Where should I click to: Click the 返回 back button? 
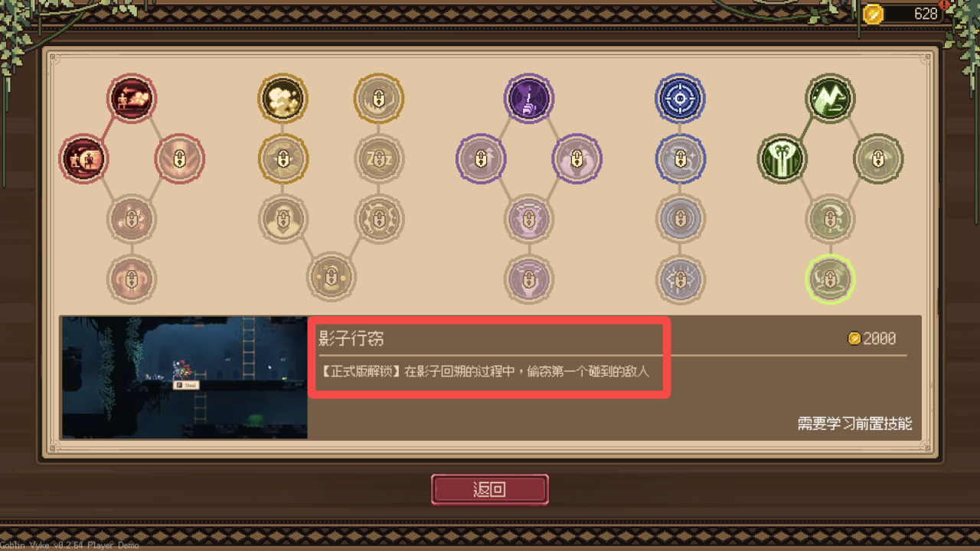(490, 490)
